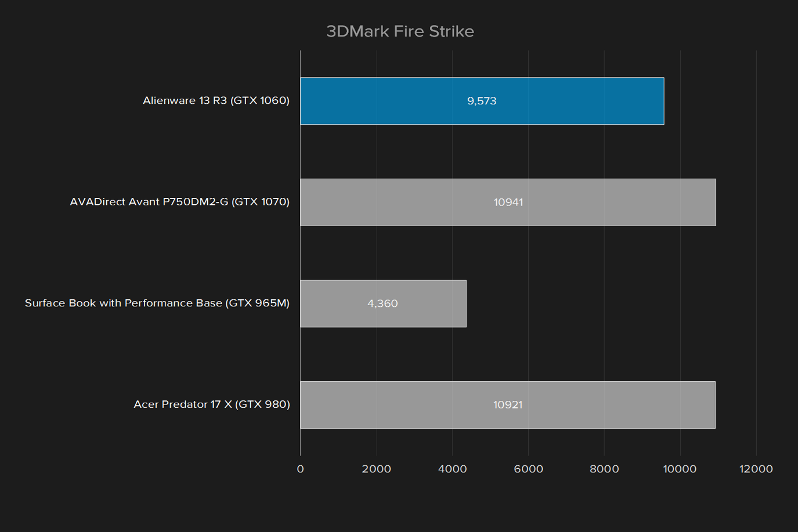Click the 12000 axis tick label

[x=756, y=469]
